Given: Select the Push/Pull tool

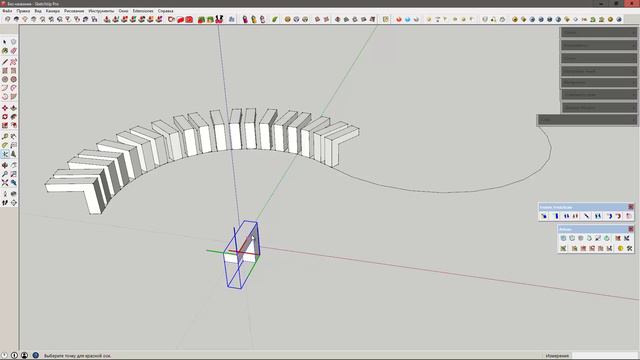Looking at the screenshot, I should point(13,108).
